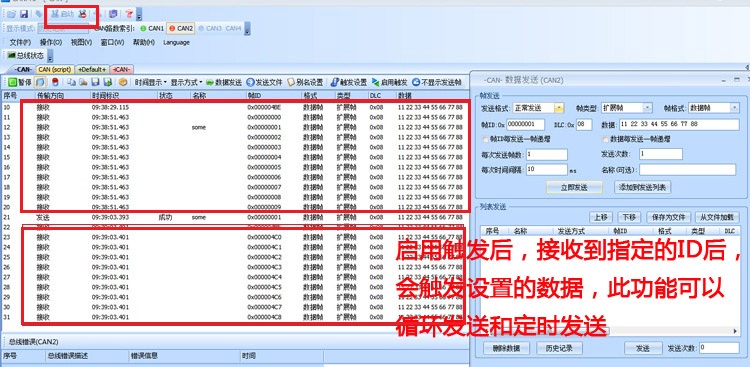This screenshot has height=367, width=750.
Task: Expand the CAN channel bar overflow arrow
Action: tap(247, 30)
